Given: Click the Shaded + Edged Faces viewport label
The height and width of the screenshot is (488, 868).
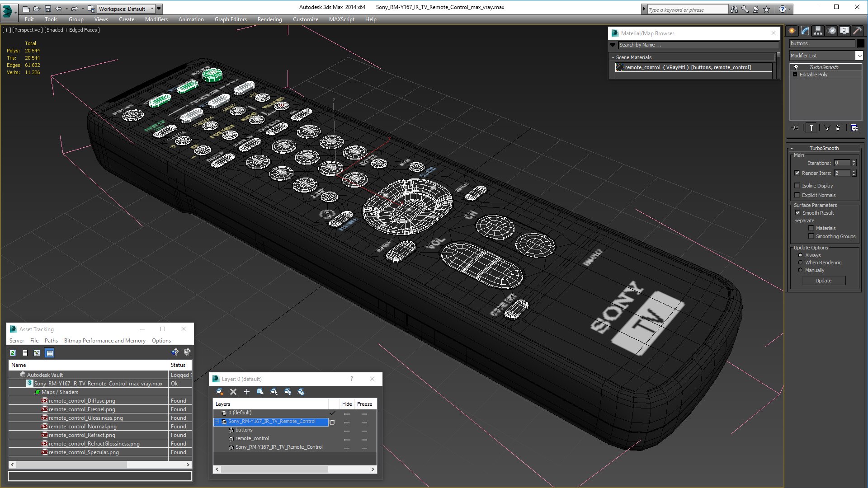Looking at the screenshot, I should (x=72, y=30).
